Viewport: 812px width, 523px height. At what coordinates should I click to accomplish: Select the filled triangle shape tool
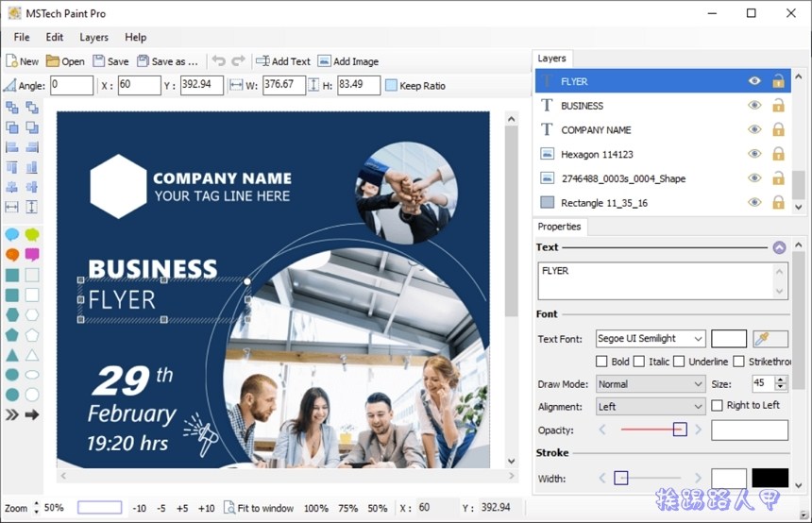pyautogui.click(x=12, y=355)
